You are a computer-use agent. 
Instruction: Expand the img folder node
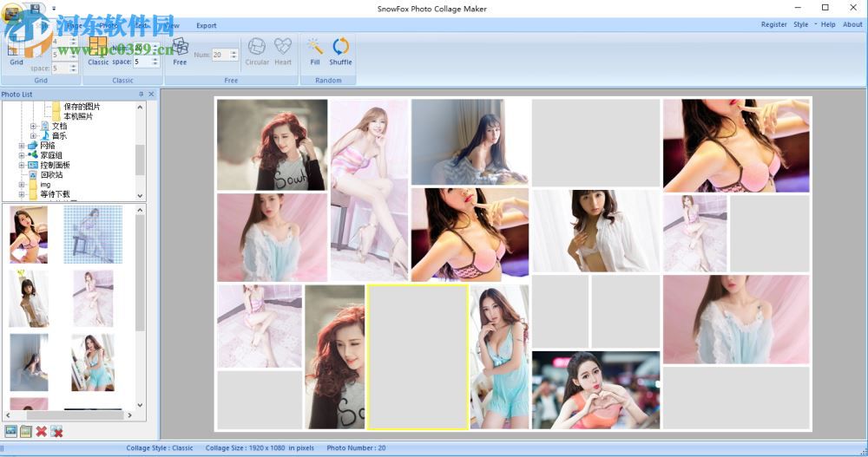tap(22, 185)
